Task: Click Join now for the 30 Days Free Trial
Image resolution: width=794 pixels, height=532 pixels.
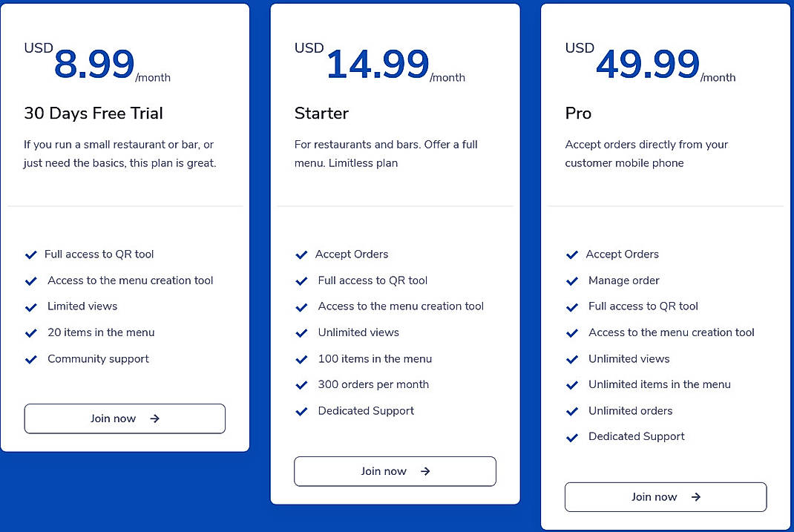Action: 124,418
